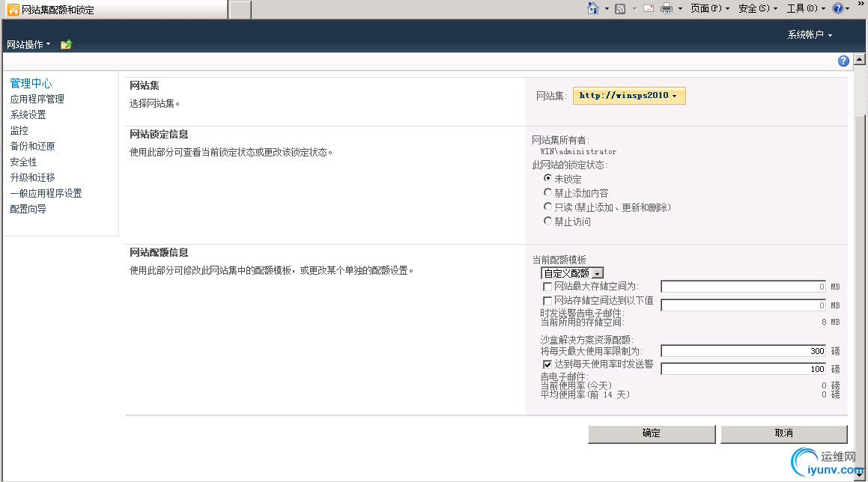Open 安全性 in sidebar
Viewport: 868px width, 482px height.
(23, 162)
